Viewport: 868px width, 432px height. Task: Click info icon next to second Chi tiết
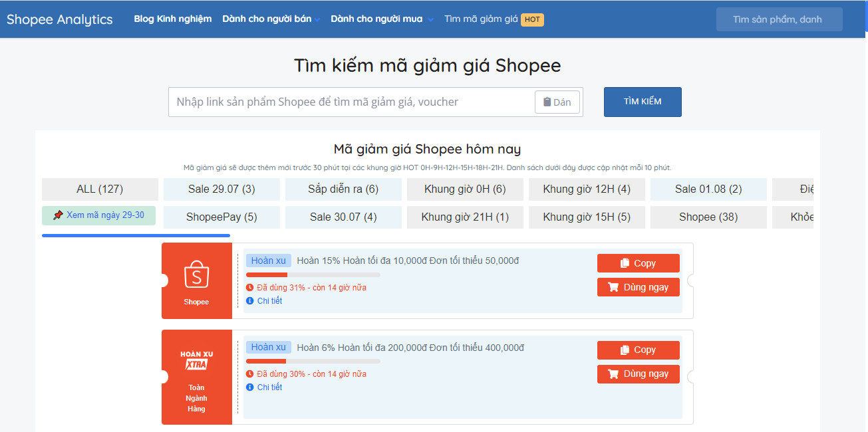(250, 387)
